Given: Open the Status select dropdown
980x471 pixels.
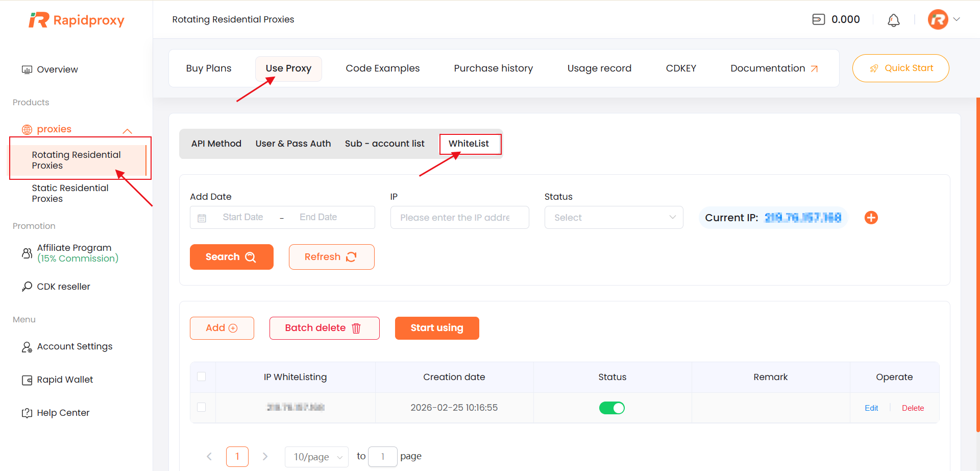Looking at the screenshot, I should (614, 218).
